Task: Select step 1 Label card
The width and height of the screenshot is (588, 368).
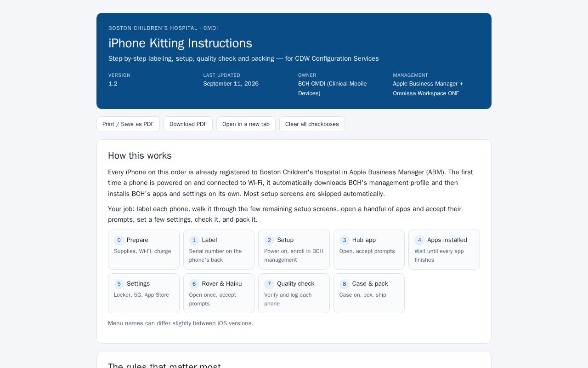Action: 219,249
